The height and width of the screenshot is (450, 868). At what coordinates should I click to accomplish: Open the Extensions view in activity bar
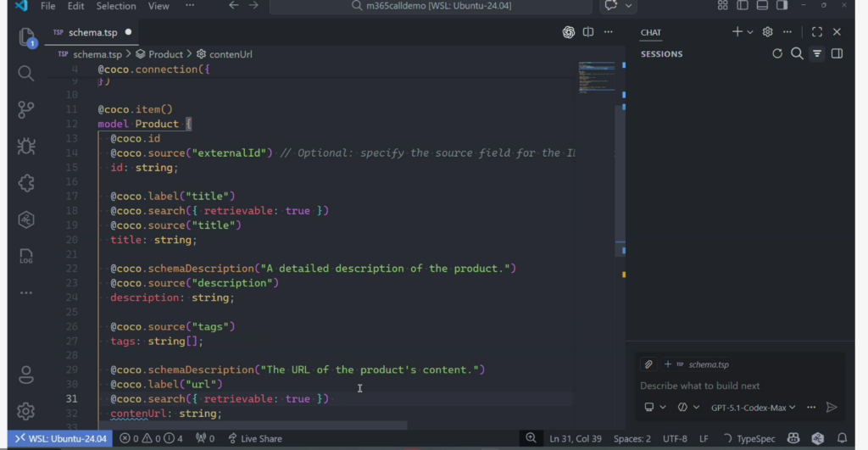coord(25,183)
